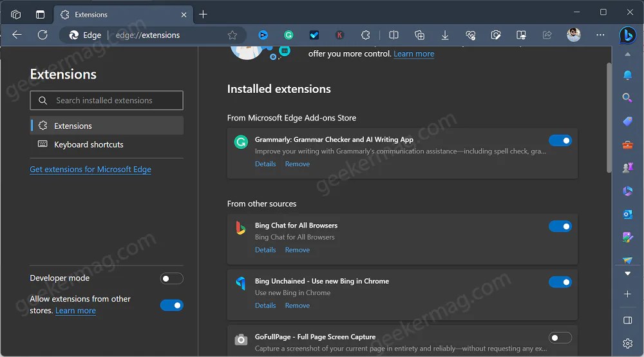Turn off Bing Unchained extension toggle
The width and height of the screenshot is (644, 357).
click(560, 282)
